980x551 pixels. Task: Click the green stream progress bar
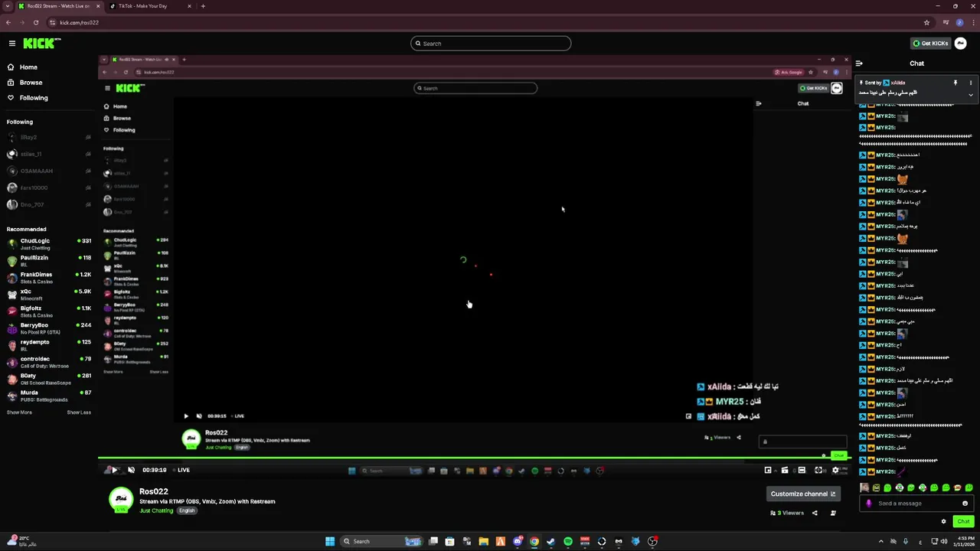[475, 458]
